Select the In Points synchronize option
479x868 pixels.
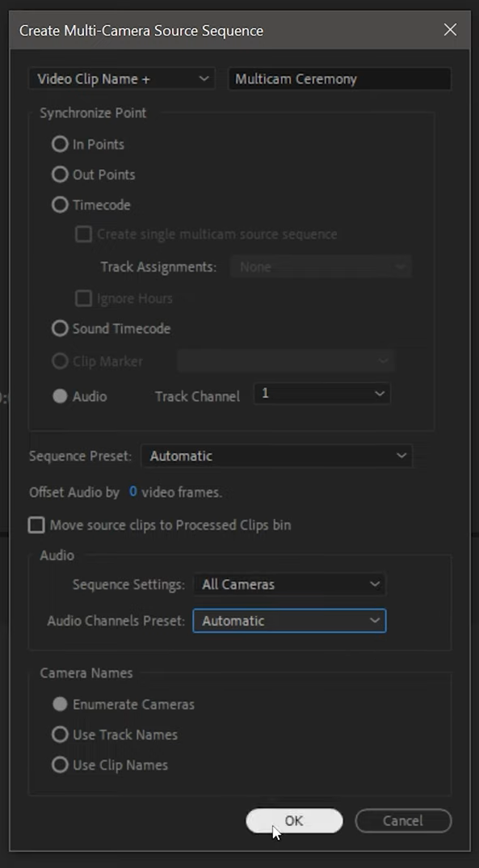pos(60,144)
